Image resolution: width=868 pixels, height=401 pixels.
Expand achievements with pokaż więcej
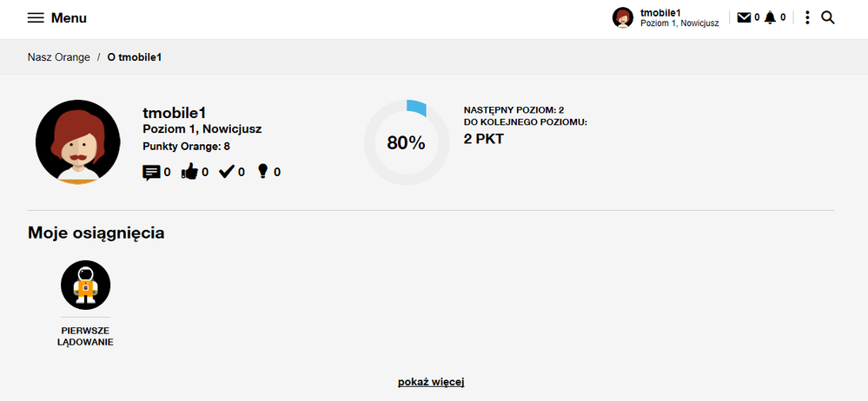431,382
